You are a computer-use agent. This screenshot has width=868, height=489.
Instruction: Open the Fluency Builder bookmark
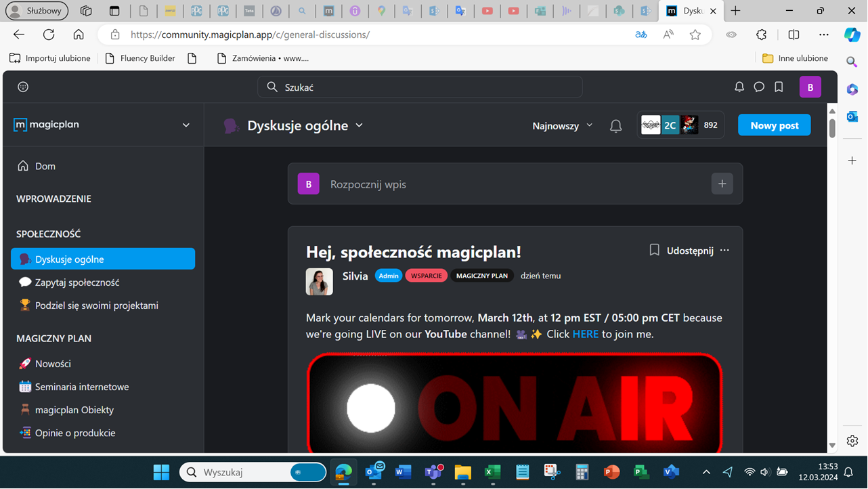click(140, 58)
